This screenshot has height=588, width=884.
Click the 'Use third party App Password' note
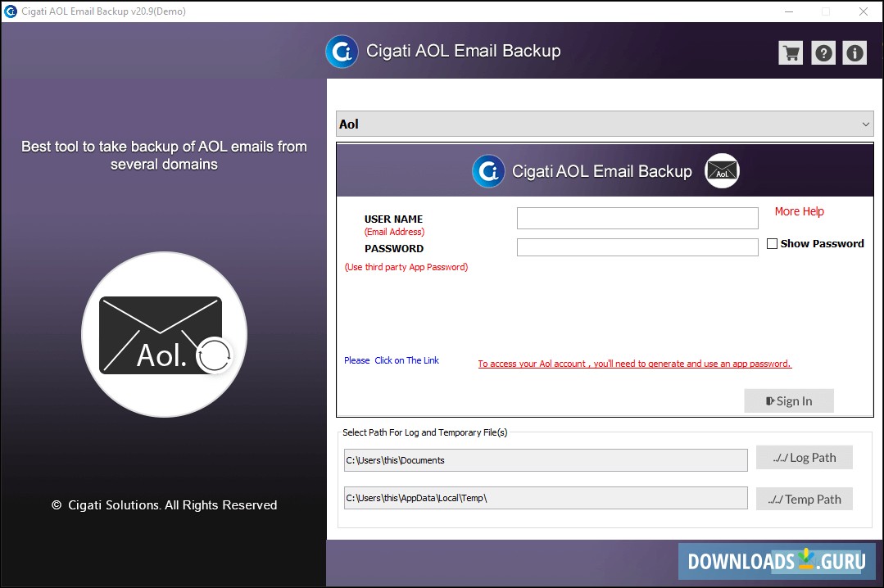click(x=406, y=267)
